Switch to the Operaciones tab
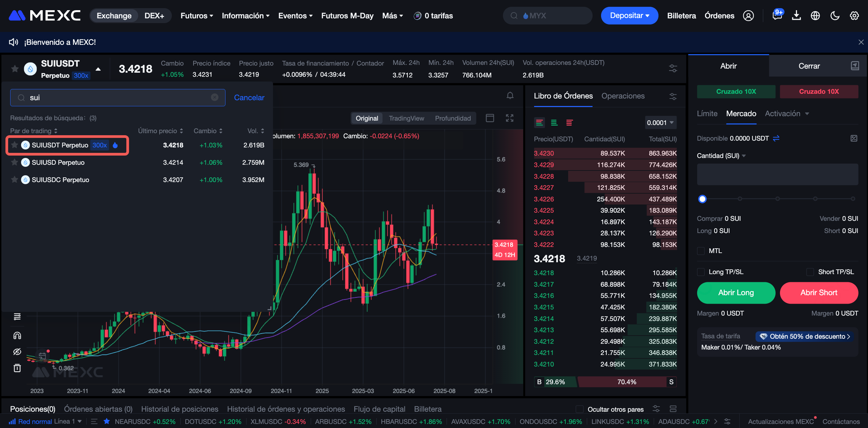 (x=623, y=96)
